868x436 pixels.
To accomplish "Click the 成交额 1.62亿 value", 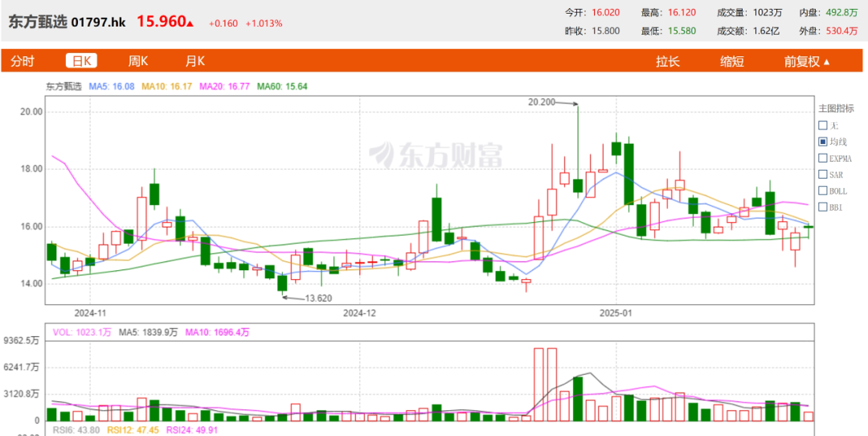I will 766,31.
